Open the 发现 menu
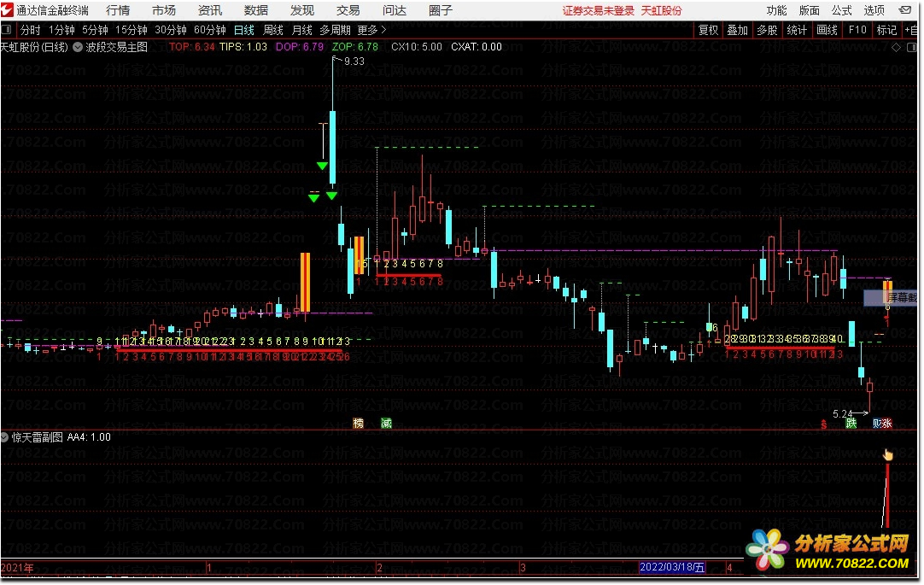Screen dimensions: 924x585 pyautogui.click(x=302, y=10)
